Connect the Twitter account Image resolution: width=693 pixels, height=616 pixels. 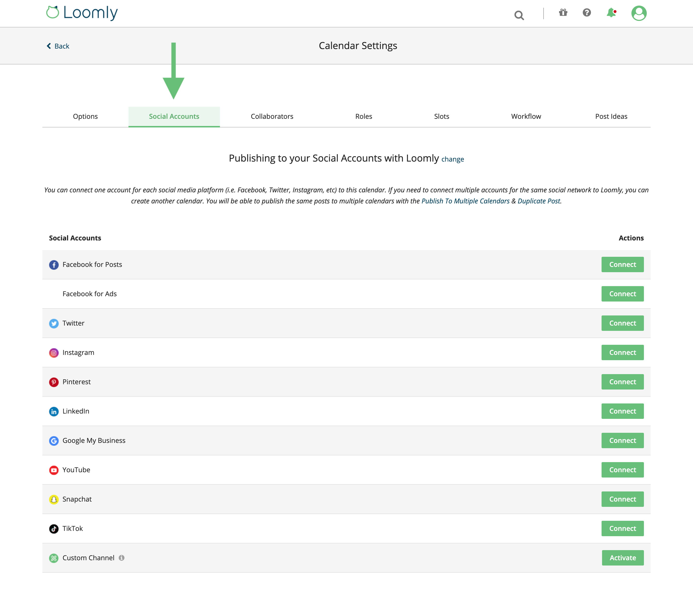tap(622, 323)
